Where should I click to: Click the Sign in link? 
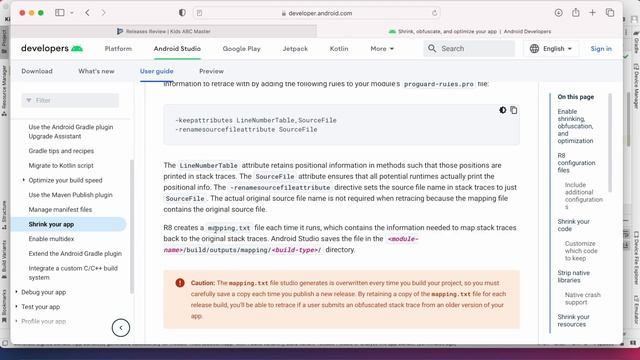pyautogui.click(x=601, y=49)
